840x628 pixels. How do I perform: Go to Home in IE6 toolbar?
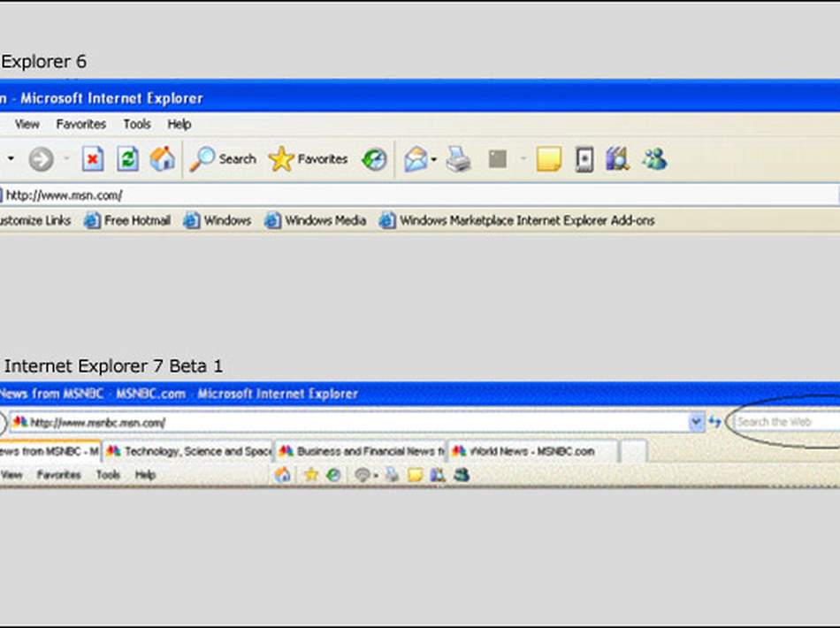click(163, 159)
